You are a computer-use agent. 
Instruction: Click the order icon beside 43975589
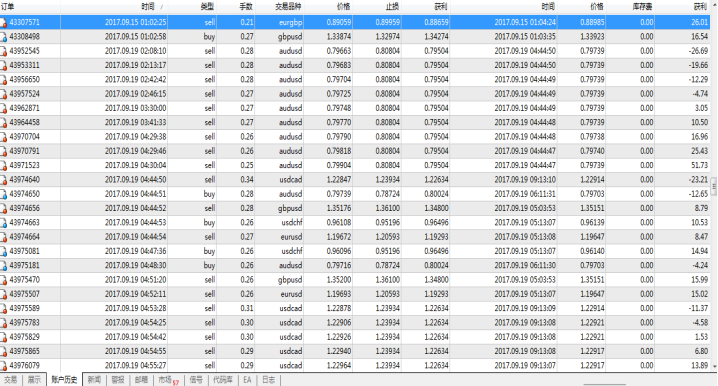click(x=3, y=309)
